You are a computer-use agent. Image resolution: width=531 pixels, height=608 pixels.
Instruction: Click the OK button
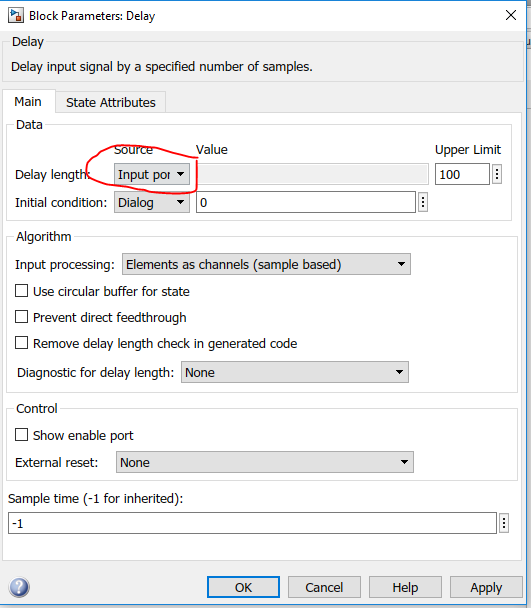point(243,587)
